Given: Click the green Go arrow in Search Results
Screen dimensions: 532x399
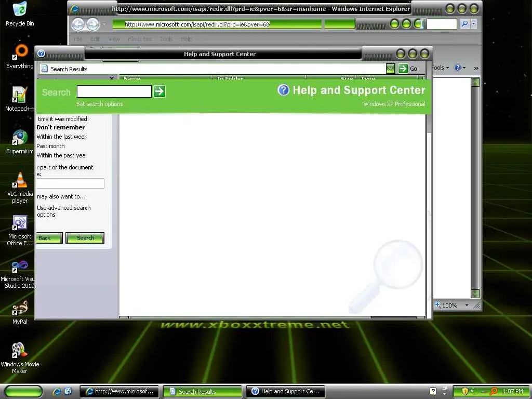Looking at the screenshot, I should [x=403, y=69].
